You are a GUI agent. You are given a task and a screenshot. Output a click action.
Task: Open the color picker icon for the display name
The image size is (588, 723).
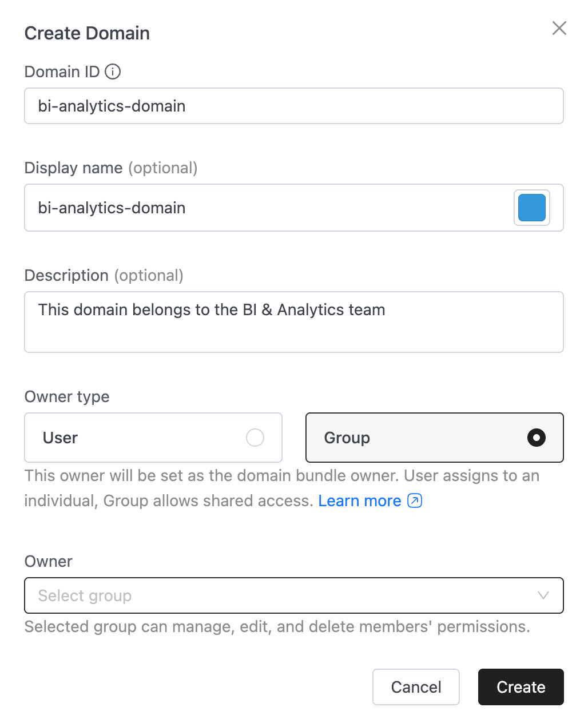531,208
